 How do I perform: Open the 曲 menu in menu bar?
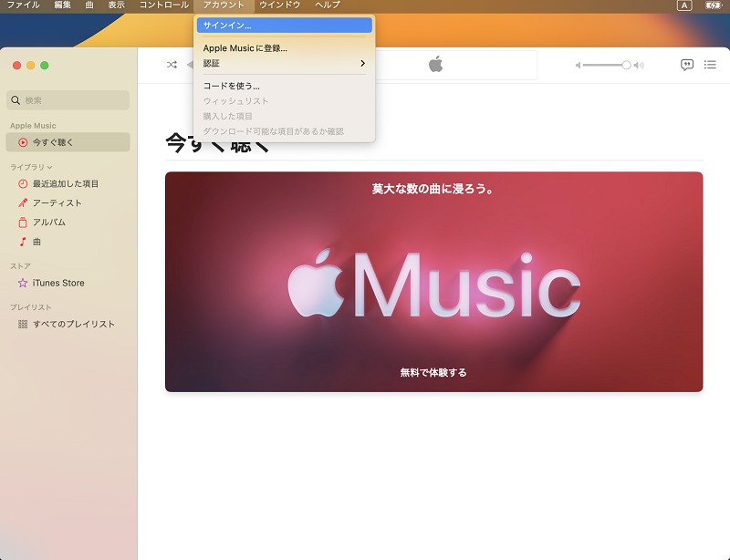click(89, 5)
